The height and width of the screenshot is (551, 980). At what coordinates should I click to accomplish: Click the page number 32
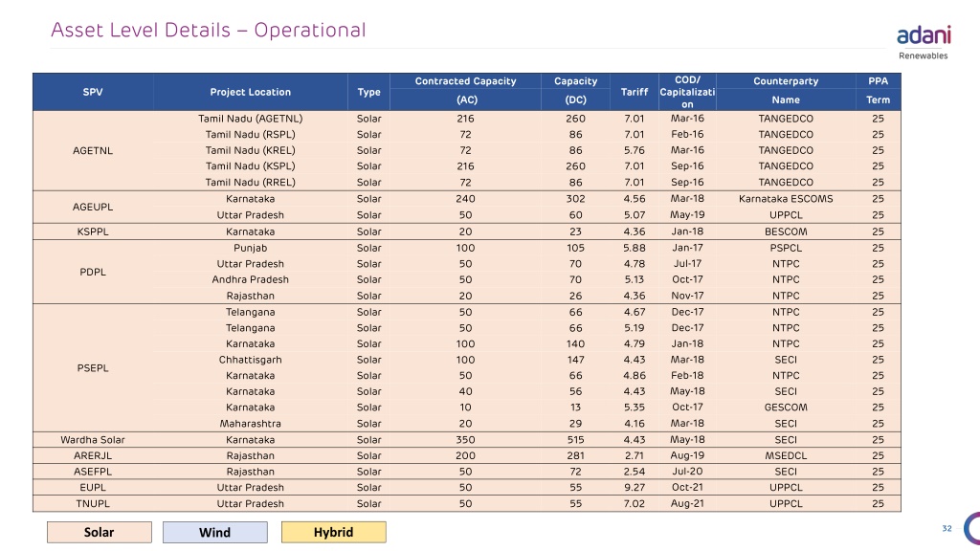947,528
